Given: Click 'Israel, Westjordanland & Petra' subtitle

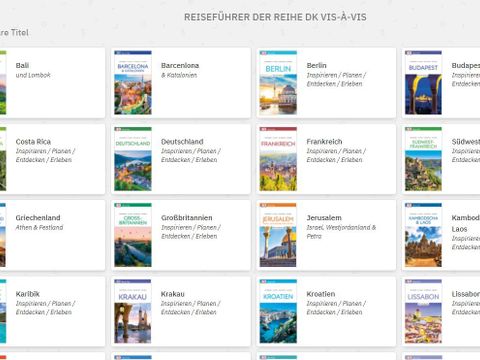Looking at the screenshot, I should tap(341, 232).
